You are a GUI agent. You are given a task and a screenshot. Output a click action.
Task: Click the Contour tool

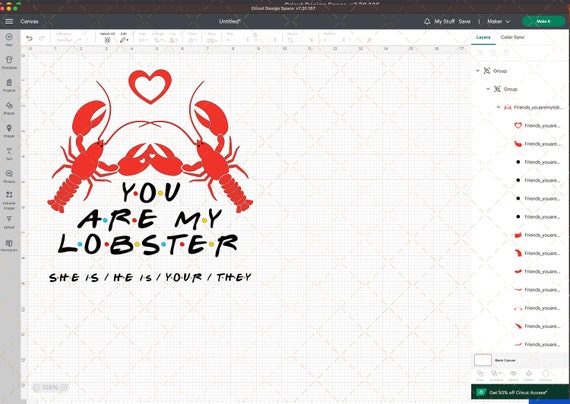(x=545, y=375)
